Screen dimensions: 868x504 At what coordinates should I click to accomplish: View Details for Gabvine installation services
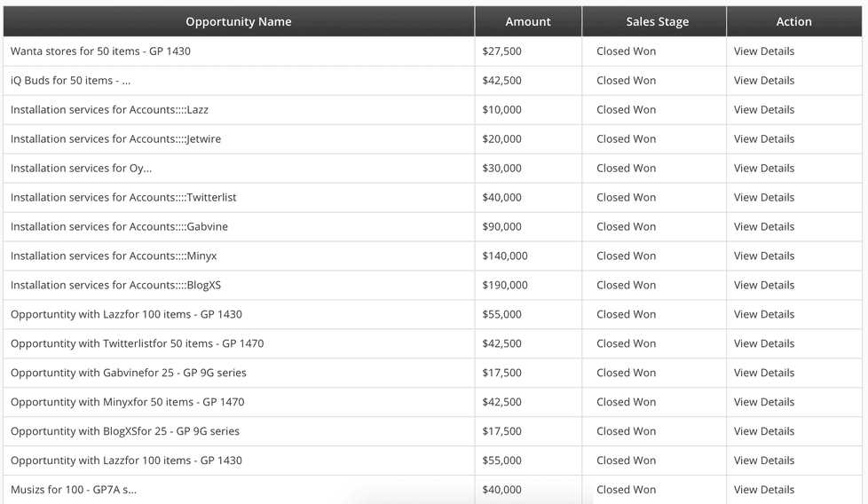click(764, 227)
